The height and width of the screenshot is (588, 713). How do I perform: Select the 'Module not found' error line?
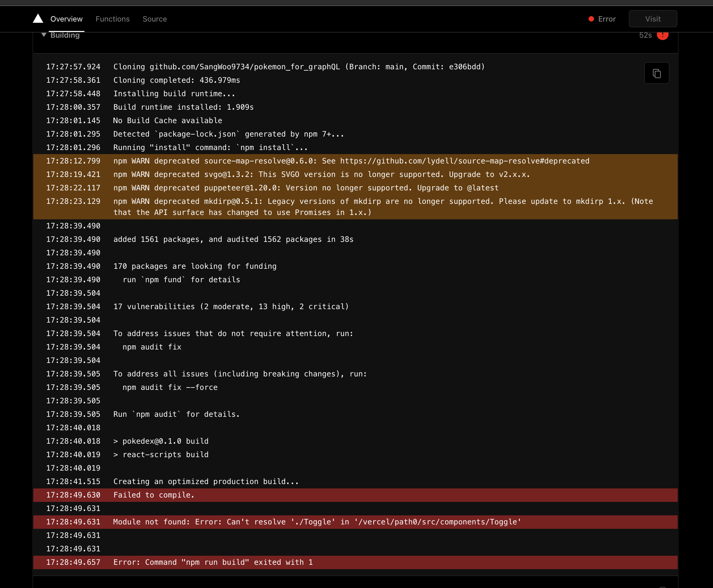coord(317,522)
